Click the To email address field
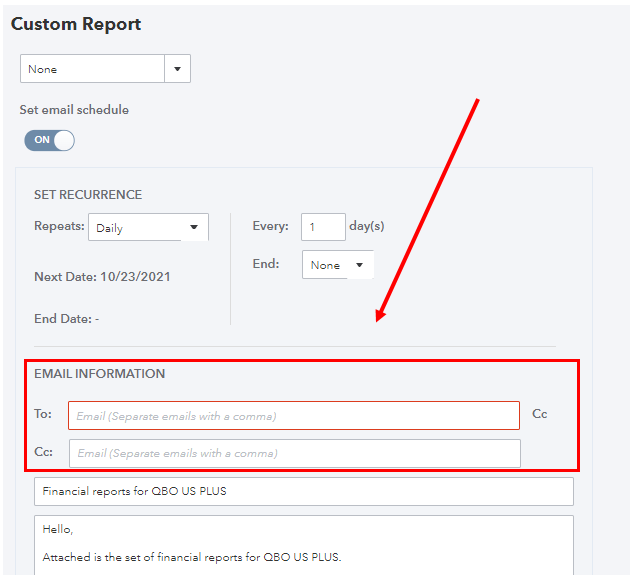The image size is (630, 575). tap(294, 415)
